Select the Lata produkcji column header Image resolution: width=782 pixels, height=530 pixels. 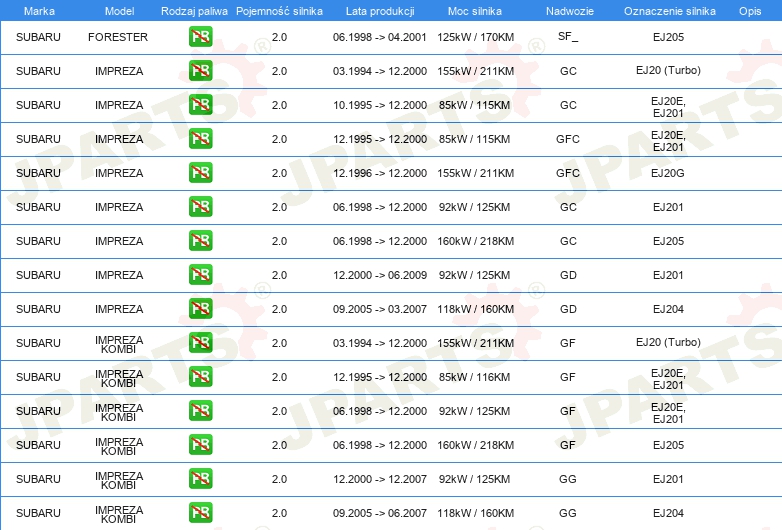[380, 11]
